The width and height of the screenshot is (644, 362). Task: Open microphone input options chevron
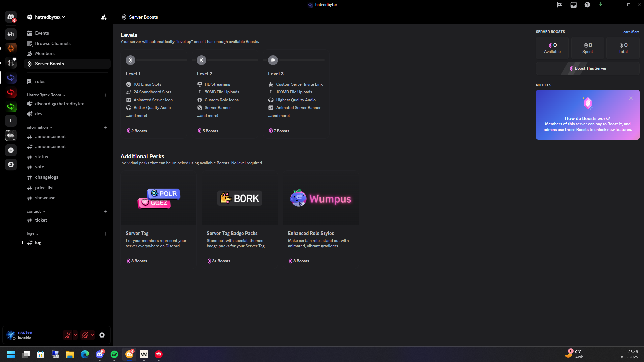[75, 335]
